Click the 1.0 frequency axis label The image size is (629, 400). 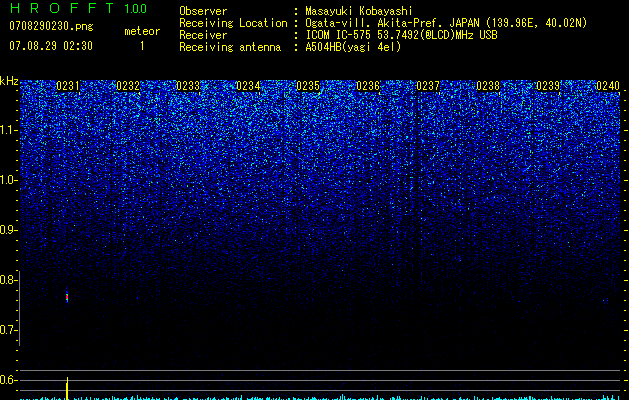tap(9, 180)
